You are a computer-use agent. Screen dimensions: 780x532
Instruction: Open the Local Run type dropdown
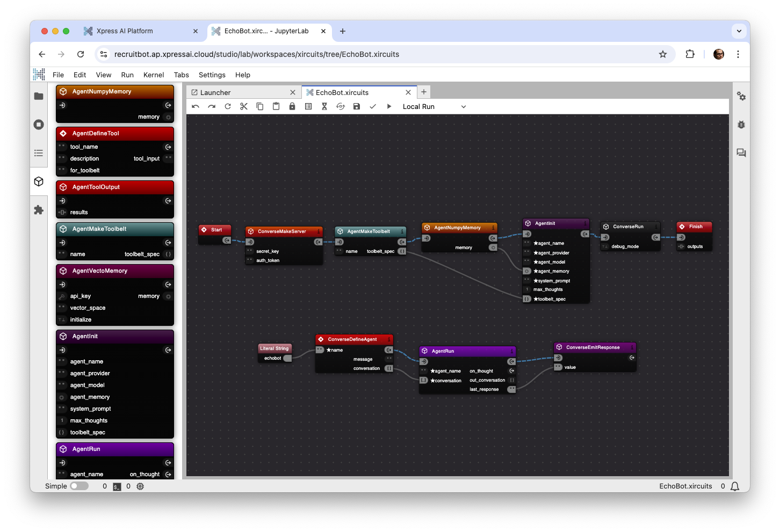click(x=434, y=106)
